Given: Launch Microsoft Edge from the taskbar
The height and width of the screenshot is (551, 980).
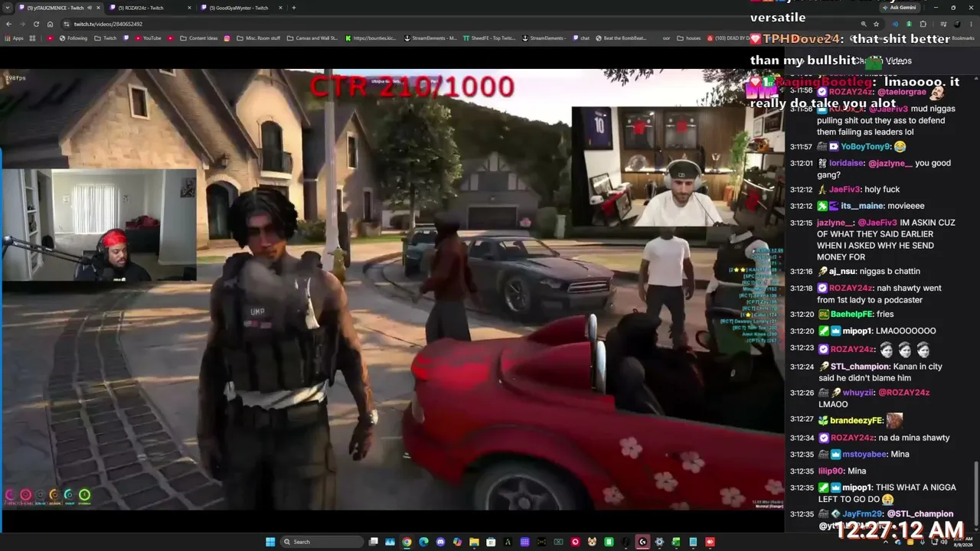Looking at the screenshot, I should pyautogui.click(x=423, y=542).
